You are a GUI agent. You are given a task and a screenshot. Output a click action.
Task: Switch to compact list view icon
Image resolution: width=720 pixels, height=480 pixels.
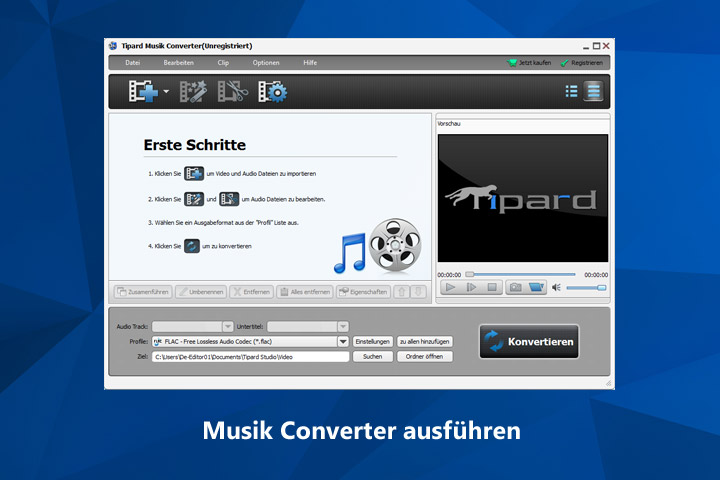click(594, 91)
